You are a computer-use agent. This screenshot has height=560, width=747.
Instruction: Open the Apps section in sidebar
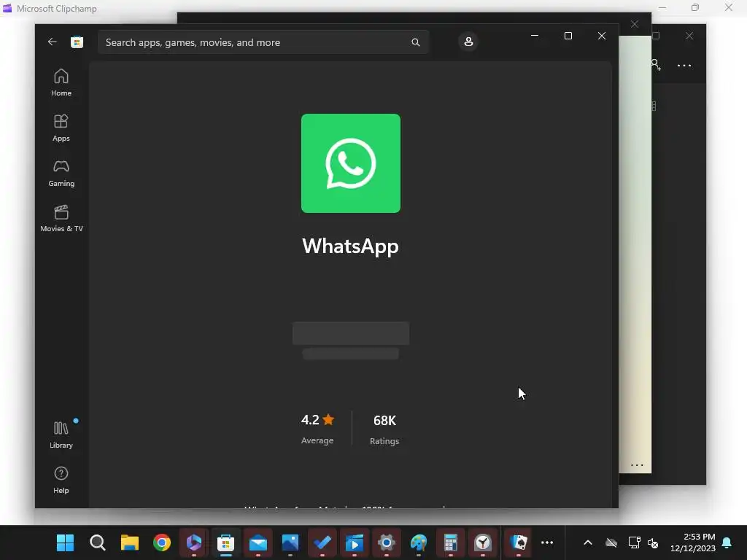click(x=61, y=128)
